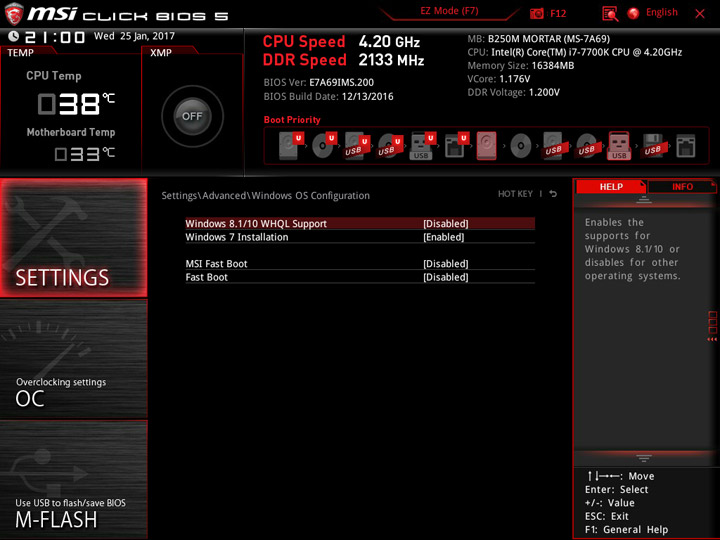Click the DDR Speed 2133 MHz readout
720x540 pixels.
pos(343,60)
